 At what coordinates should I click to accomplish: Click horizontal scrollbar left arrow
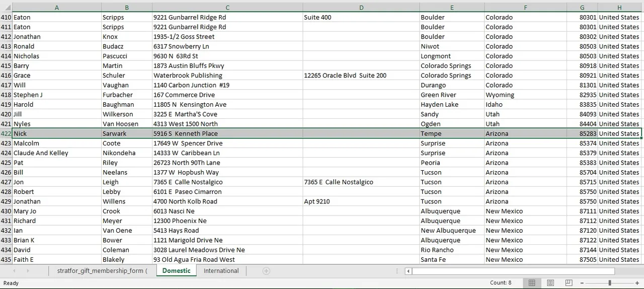pos(409,271)
